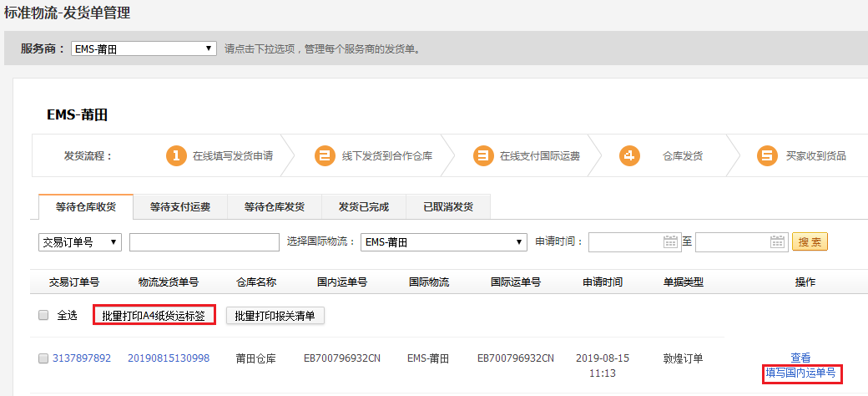868x396 pixels.
Task: Switch to the 等待仓库发货 tab
Action: 275,207
